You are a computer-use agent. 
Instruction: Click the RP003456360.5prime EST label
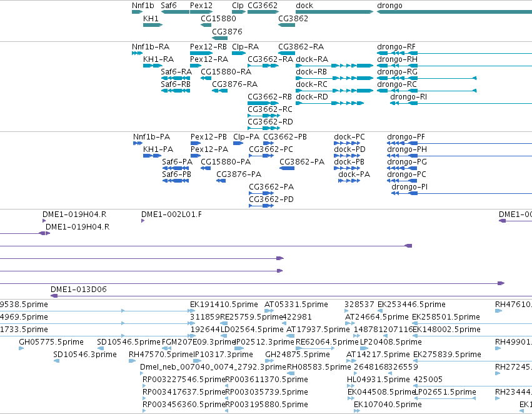click(184, 405)
